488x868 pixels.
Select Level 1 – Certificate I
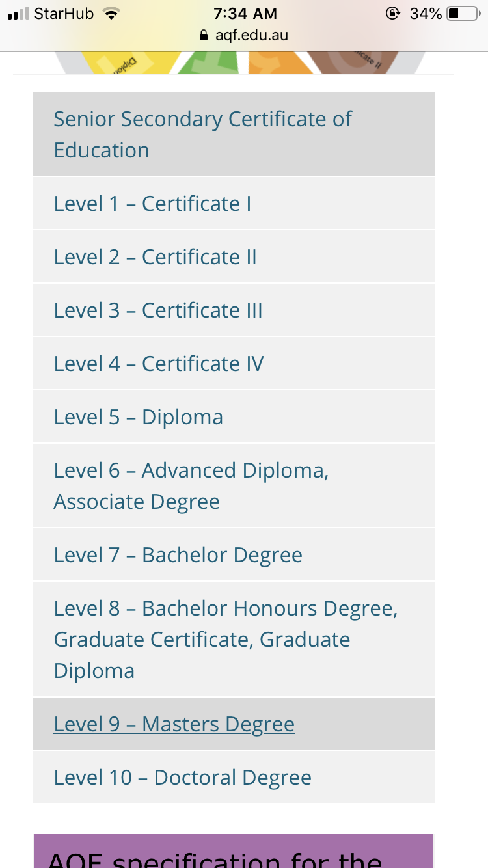point(152,204)
